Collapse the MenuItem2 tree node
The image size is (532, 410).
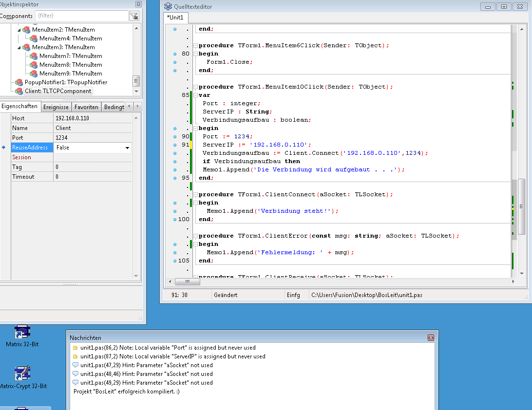19,30
